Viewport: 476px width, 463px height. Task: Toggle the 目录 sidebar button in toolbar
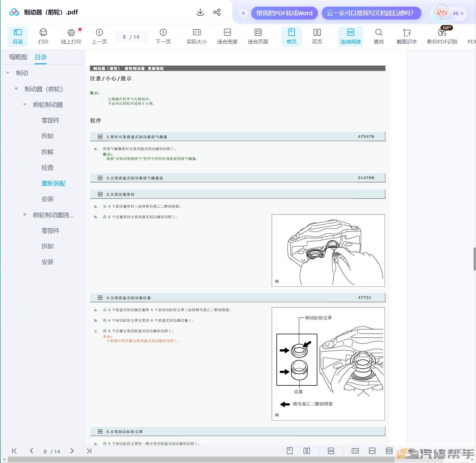click(x=18, y=36)
